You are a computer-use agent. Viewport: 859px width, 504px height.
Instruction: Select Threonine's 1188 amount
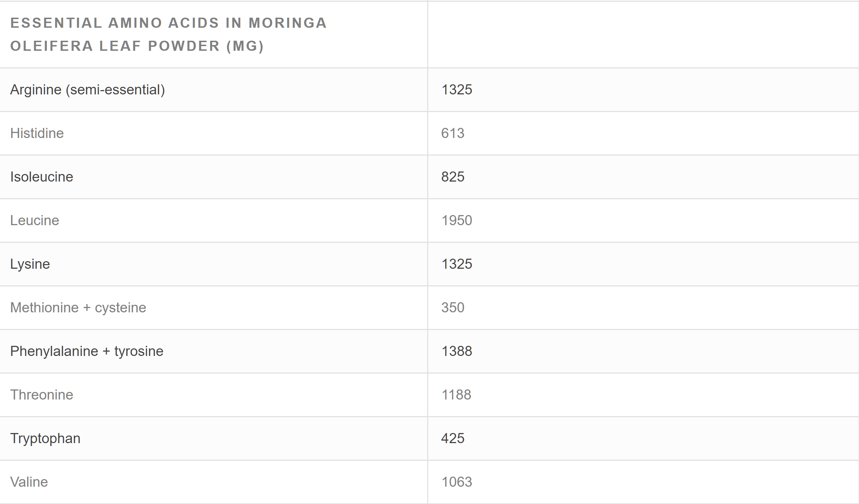click(x=456, y=395)
